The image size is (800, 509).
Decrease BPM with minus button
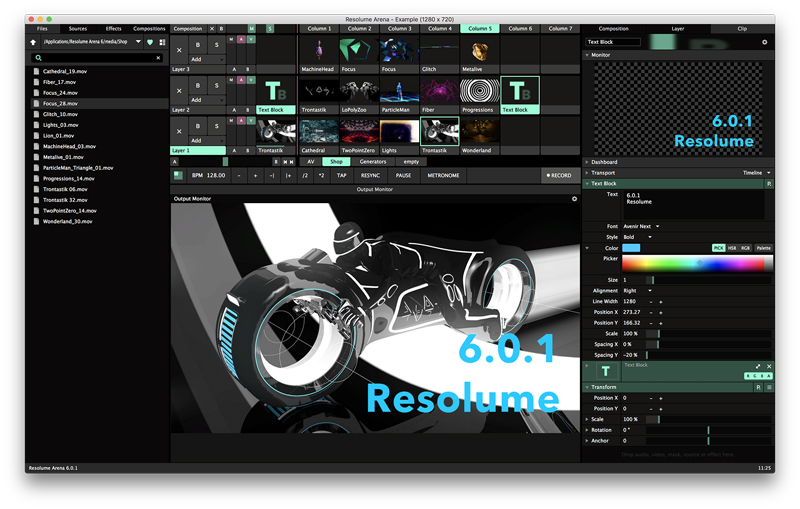click(239, 175)
